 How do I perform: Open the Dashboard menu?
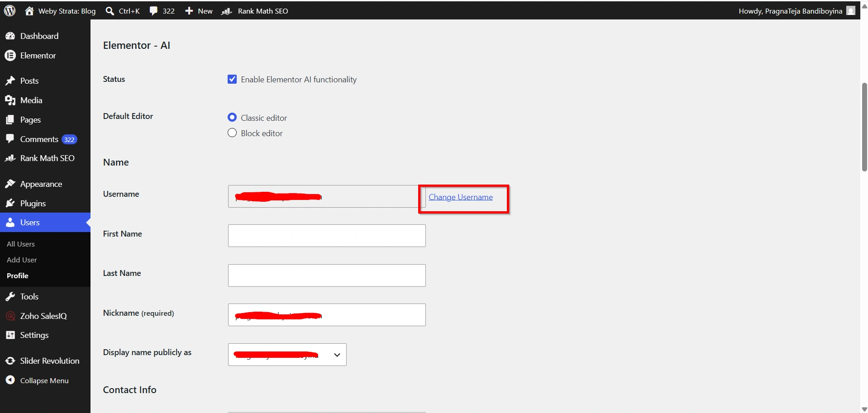point(39,36)
